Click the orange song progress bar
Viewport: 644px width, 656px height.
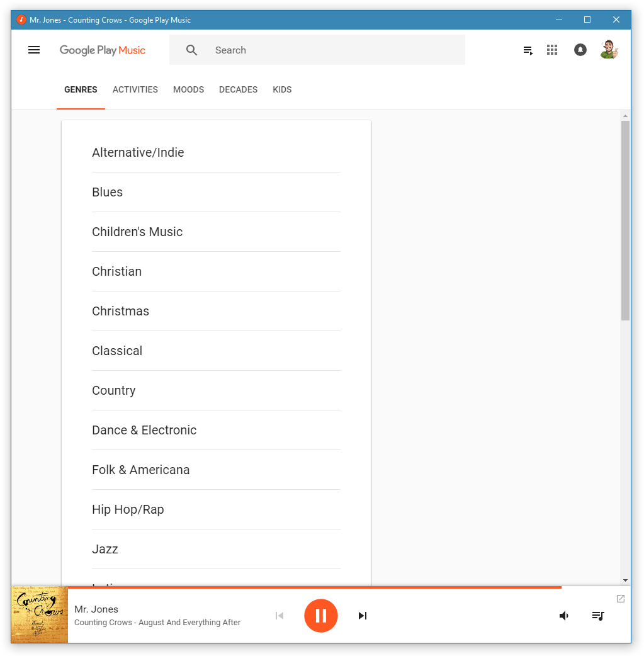(315, 587)
